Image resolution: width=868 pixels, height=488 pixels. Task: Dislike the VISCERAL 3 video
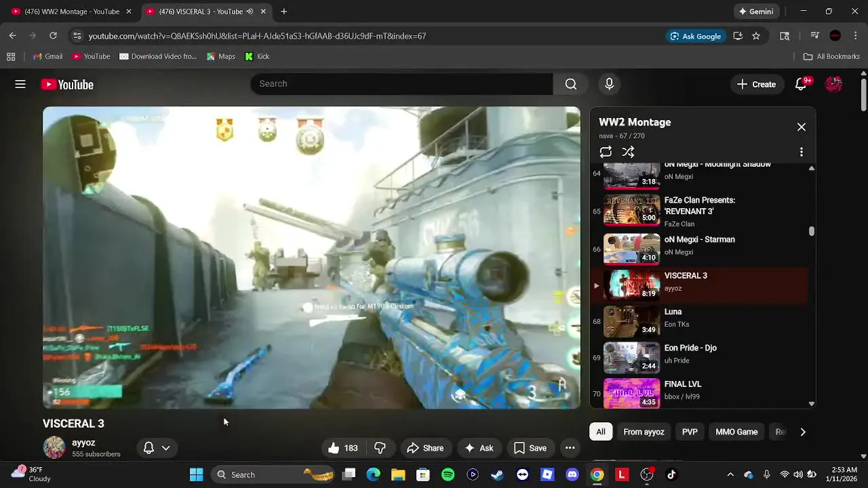380,448
